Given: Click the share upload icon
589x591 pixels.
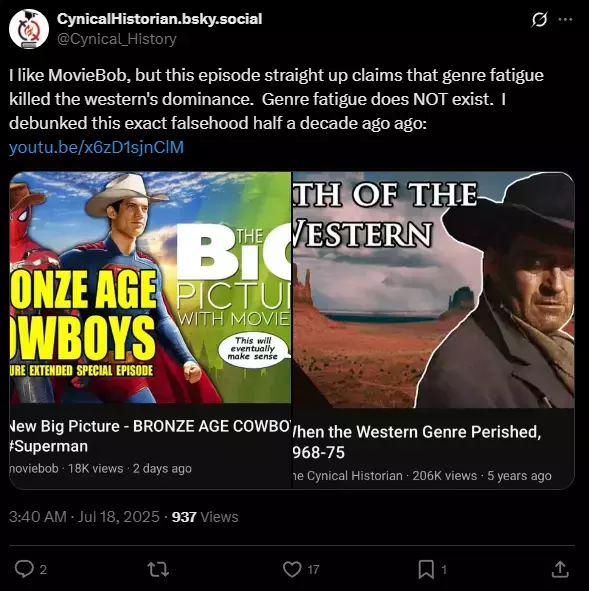Looking at the screenshot, I should click(x=560, y=569).
